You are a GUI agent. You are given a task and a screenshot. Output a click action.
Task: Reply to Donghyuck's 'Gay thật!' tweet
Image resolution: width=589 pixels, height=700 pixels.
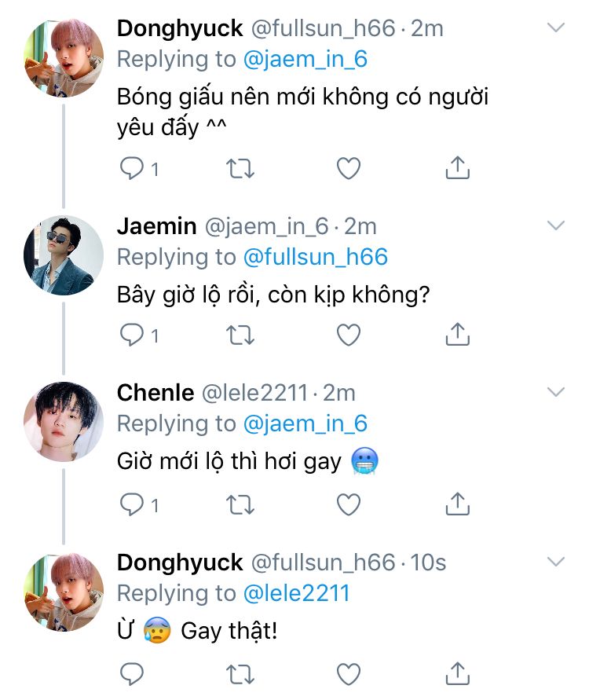coord(131,672)
